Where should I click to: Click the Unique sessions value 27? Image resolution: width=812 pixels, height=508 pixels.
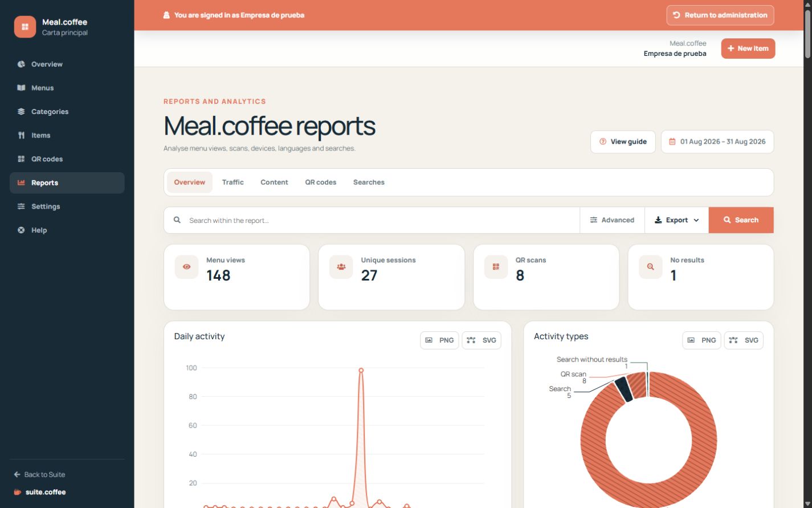click(369, 275)
